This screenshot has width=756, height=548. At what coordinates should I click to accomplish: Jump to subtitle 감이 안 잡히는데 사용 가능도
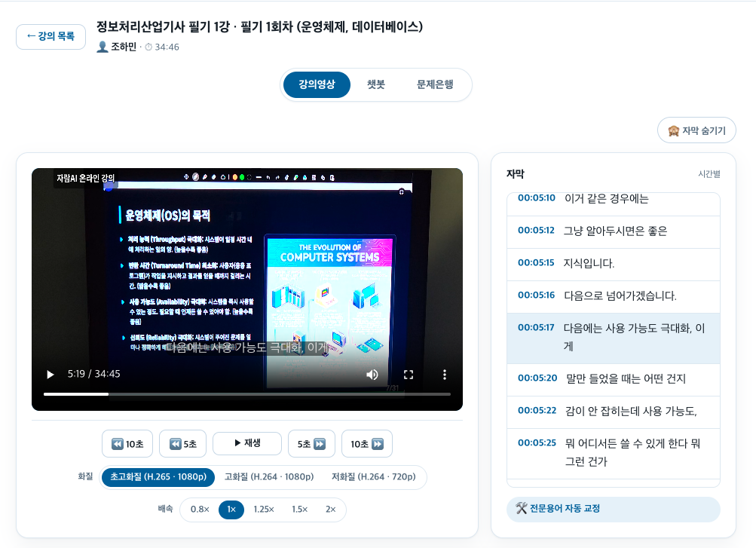tap(614, 412)
